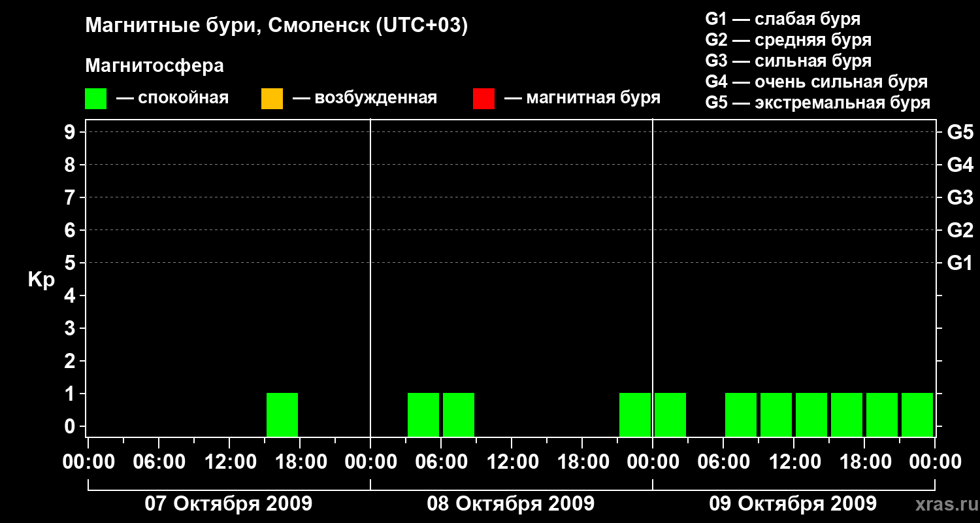
Task: Click the green 'спокойная' legend swatch
Action: [95, 99]
